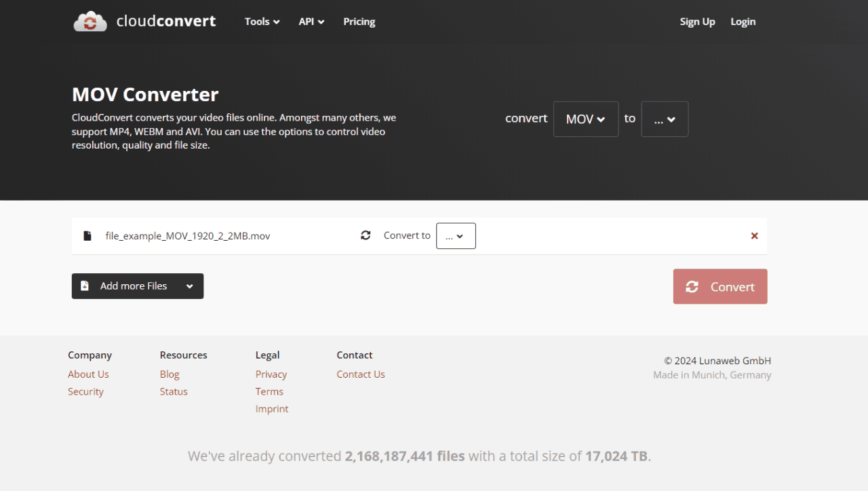This screenshot has width=868, height=491.
Task: Go to the Pricing page
Action: click(x=359, y=22)
